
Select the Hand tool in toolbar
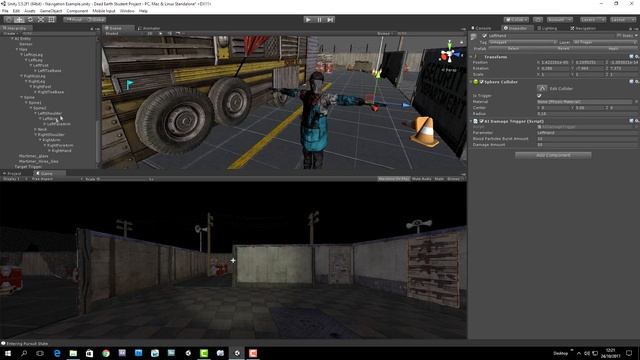(9, 19)
